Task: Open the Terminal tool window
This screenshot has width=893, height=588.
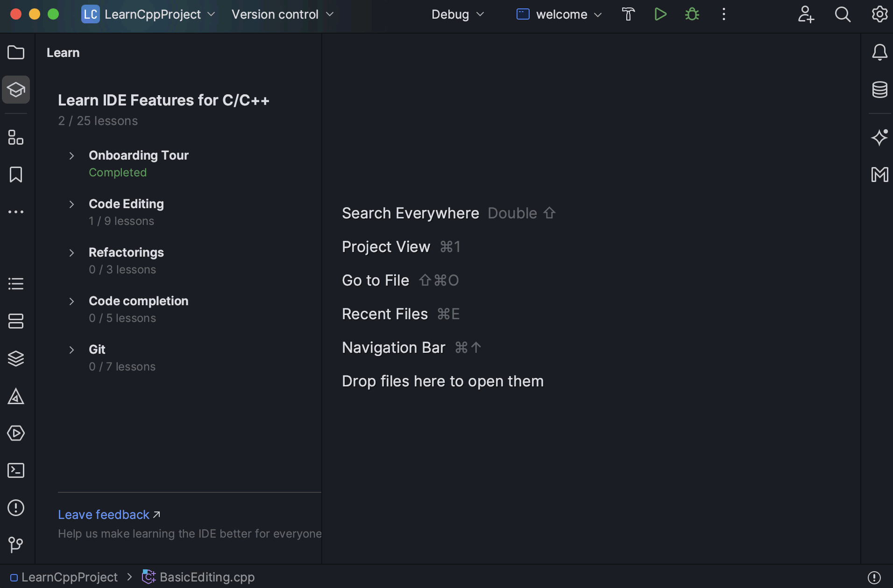Action: point(16,470)
